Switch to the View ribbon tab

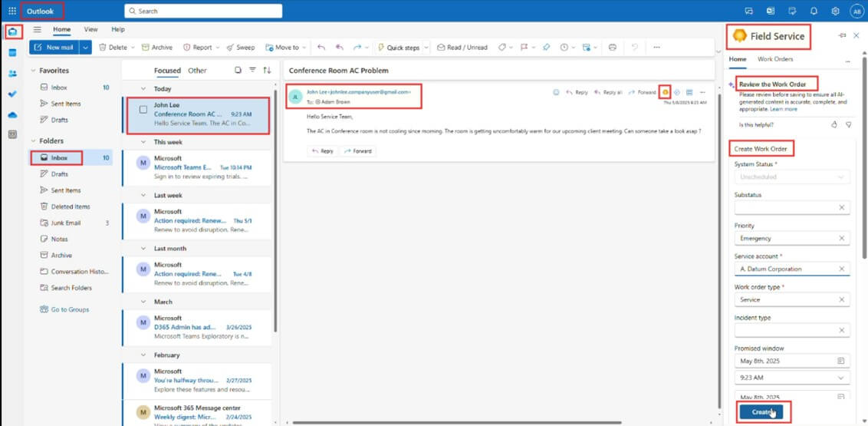pyautogui.click(x=90, y=29)
